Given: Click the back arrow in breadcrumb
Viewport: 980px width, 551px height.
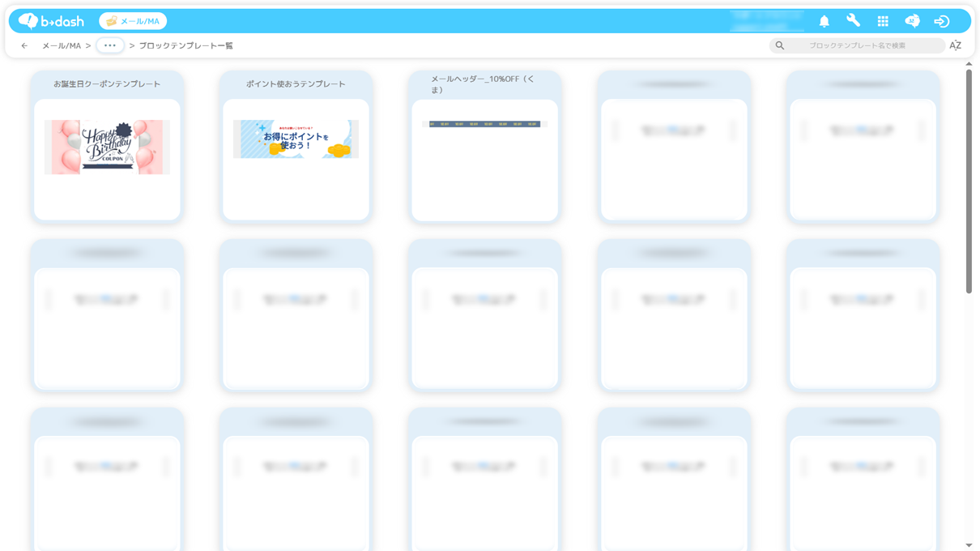Looking at the screenshot, I should tap(24, 46).
